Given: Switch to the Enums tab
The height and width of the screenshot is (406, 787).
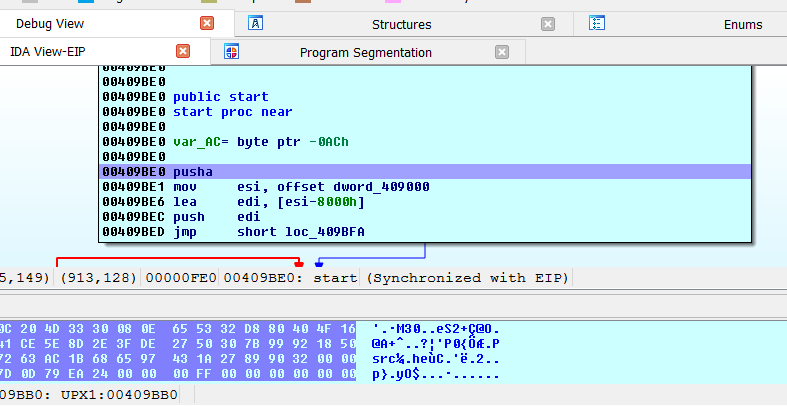Looking at the screenshot, I should pos(742,24).
